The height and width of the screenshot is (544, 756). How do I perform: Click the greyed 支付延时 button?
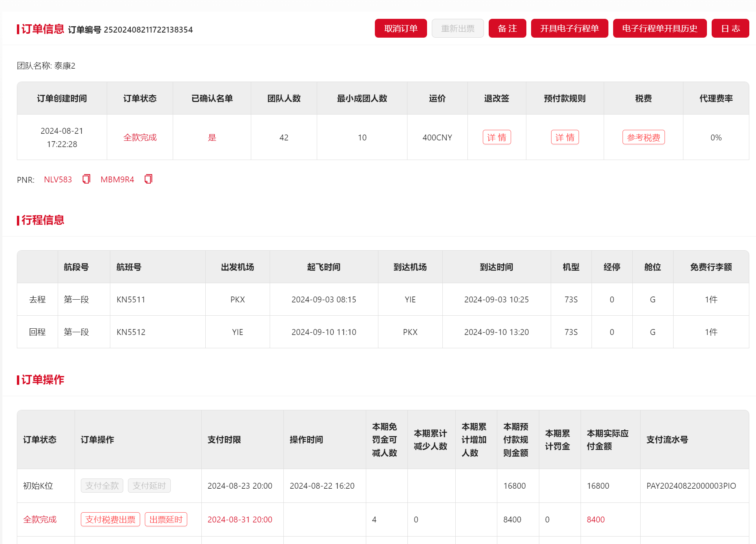[149, 486]
